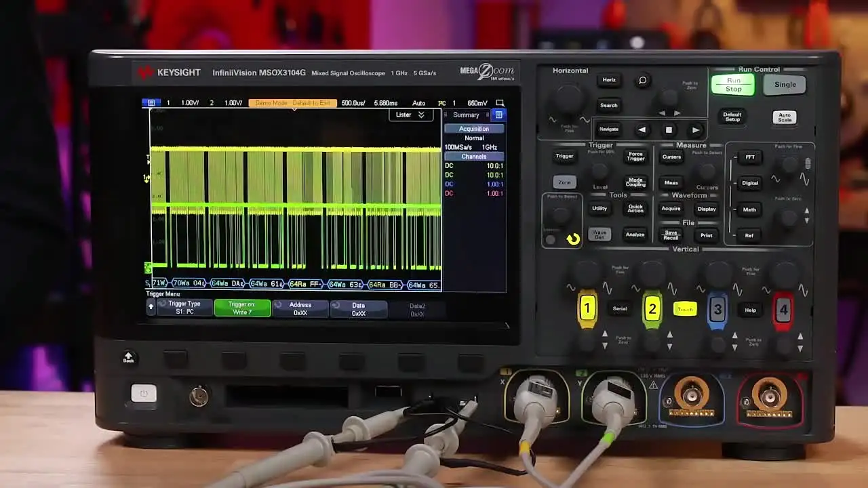
Task: Tap the Auto Scale key
Action: point(785,117)
